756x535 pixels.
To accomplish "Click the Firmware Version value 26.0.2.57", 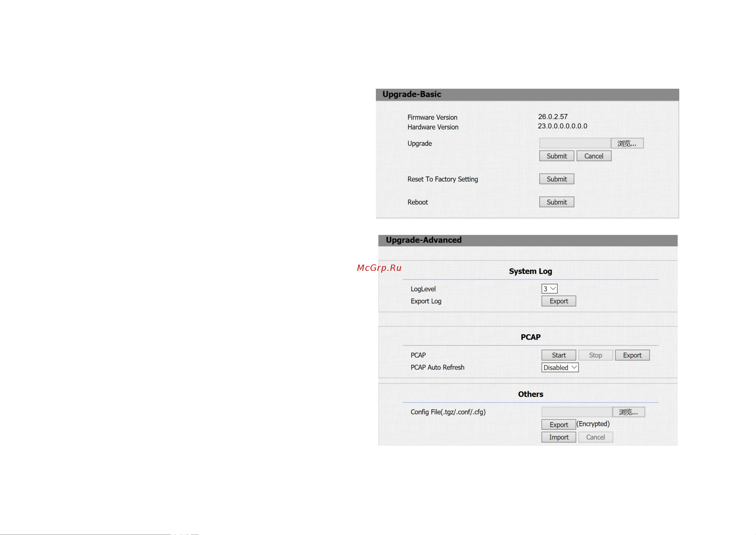I will [x=553, y=117].
